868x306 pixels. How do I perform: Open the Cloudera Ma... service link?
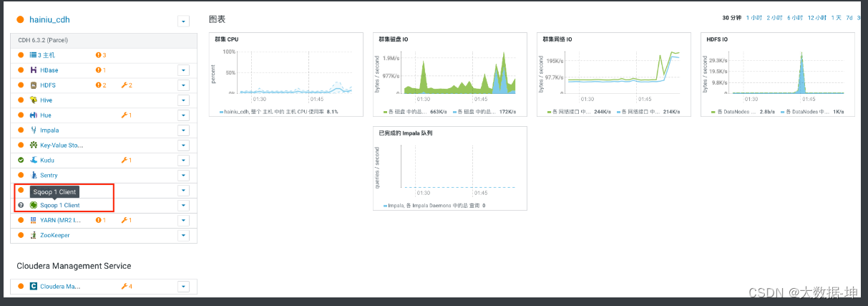coord(60,286)
